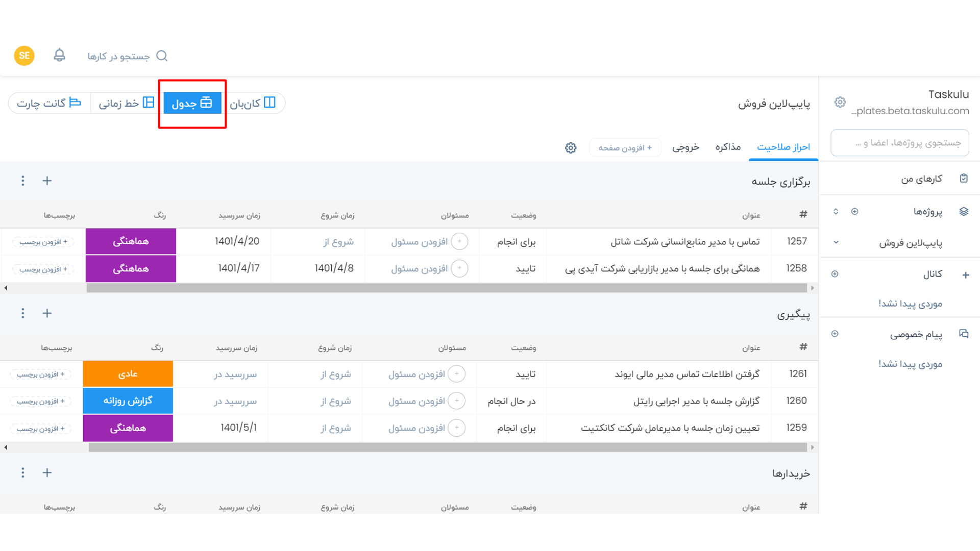Open workspace settings gear beside Taskulu
This screenshot has height=551, width=980.
tap(840, 102)
